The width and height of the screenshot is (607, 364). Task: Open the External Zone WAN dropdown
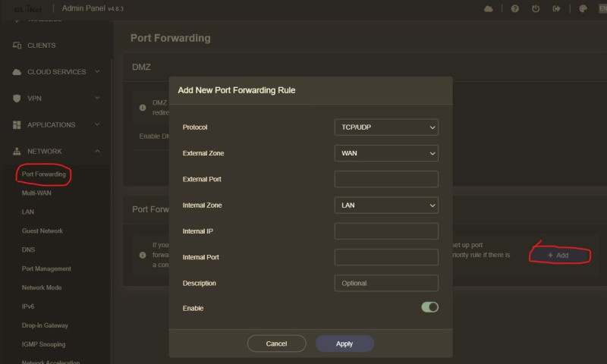coord(386,153)
